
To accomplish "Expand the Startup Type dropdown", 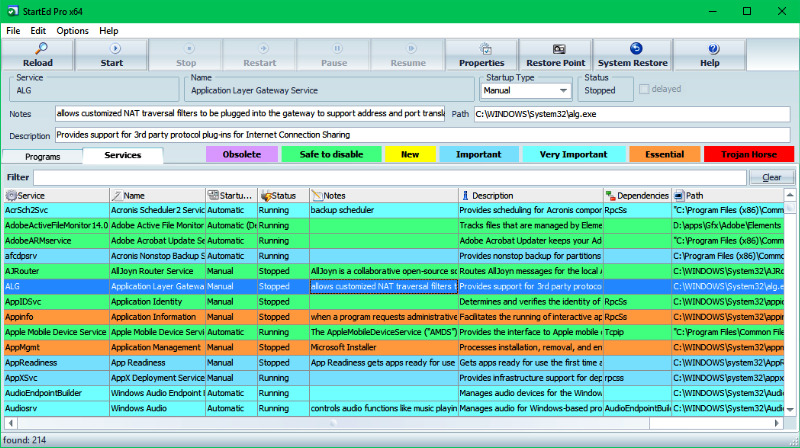I will tap(563, 90).
